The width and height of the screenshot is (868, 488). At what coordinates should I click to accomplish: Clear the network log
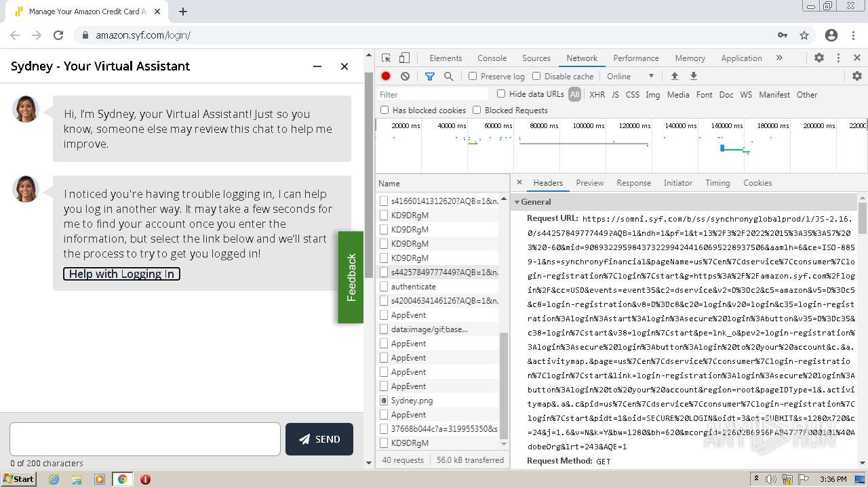[x=405, y=77]
